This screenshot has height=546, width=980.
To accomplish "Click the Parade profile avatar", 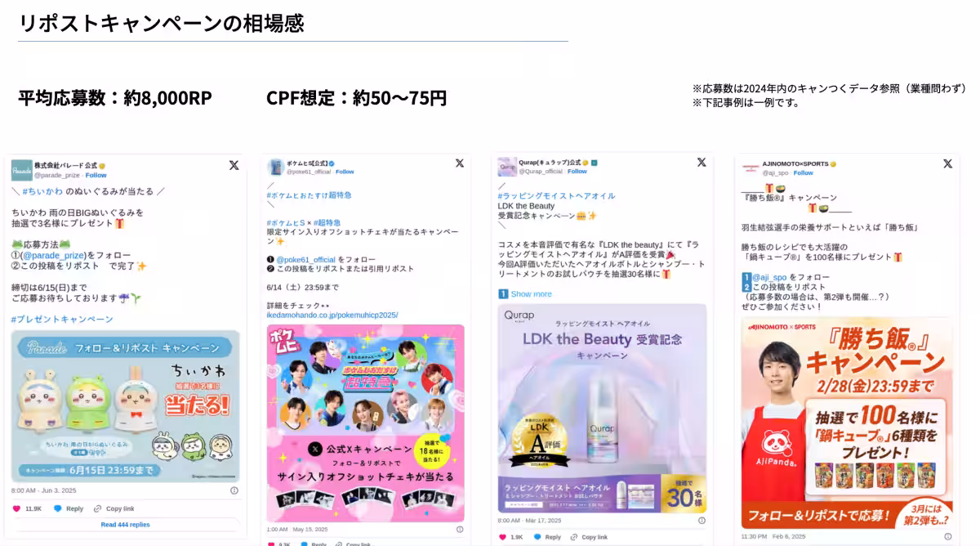I will [21, 170].
